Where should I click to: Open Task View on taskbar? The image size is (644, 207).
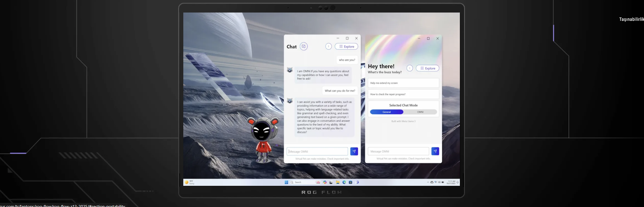point(331,182)
